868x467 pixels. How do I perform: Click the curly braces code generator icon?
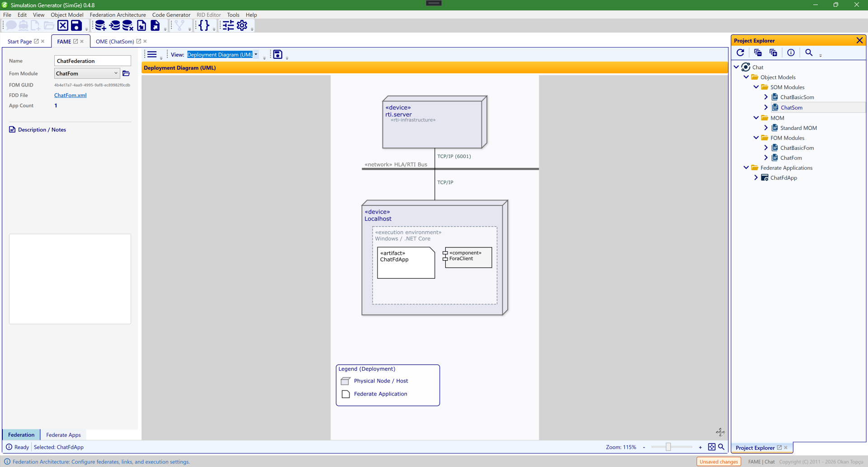204,25
